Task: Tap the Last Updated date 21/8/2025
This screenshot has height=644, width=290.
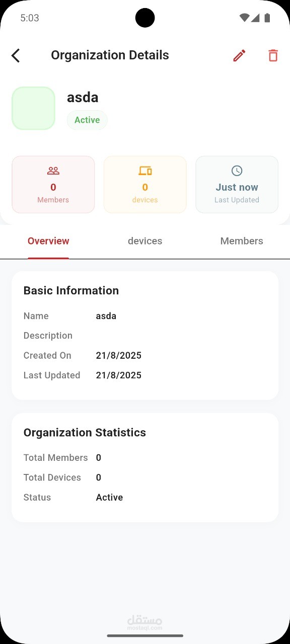Action: [119, 375]
